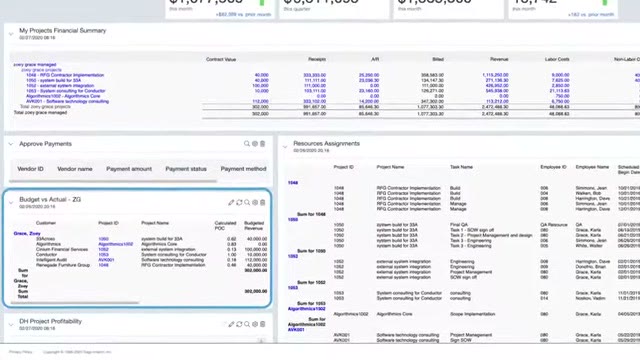This screenshot has width=640, height=360.
Task: Collapse My Projects Financial Summary panel
Action: 11,34
